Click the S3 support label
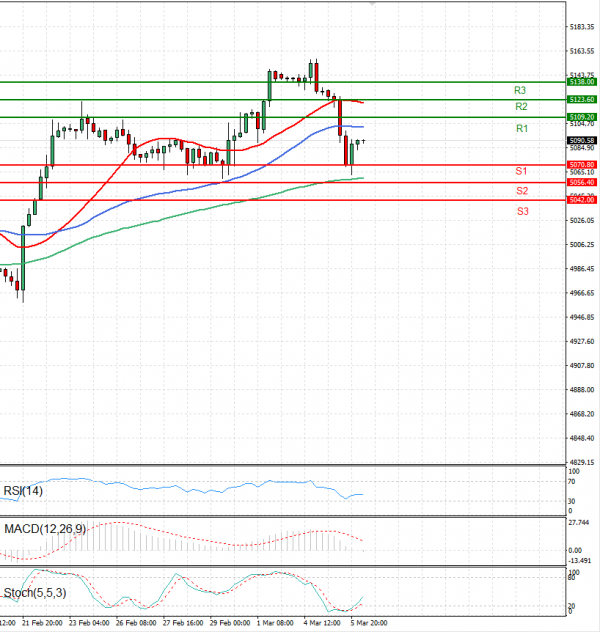The height and width of the screenshot is (632, 600). point(523,211)
